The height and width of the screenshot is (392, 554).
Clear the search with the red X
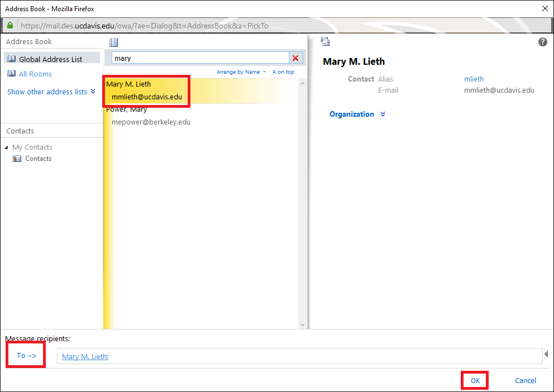(295, 58)
